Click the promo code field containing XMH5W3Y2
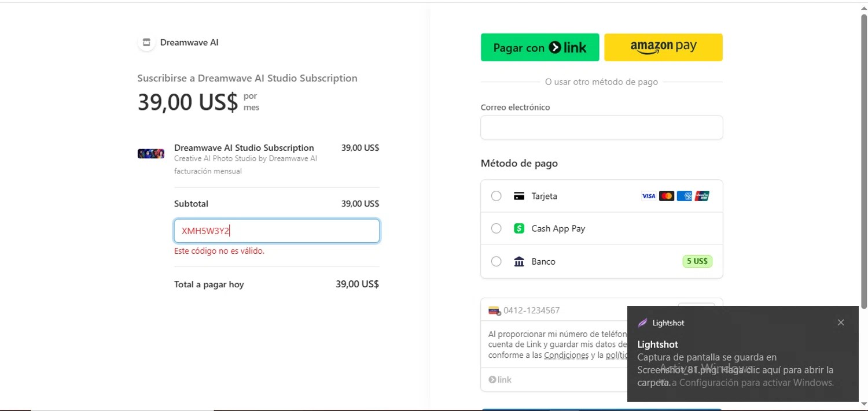The image size is (868, 411). (277, 231)
